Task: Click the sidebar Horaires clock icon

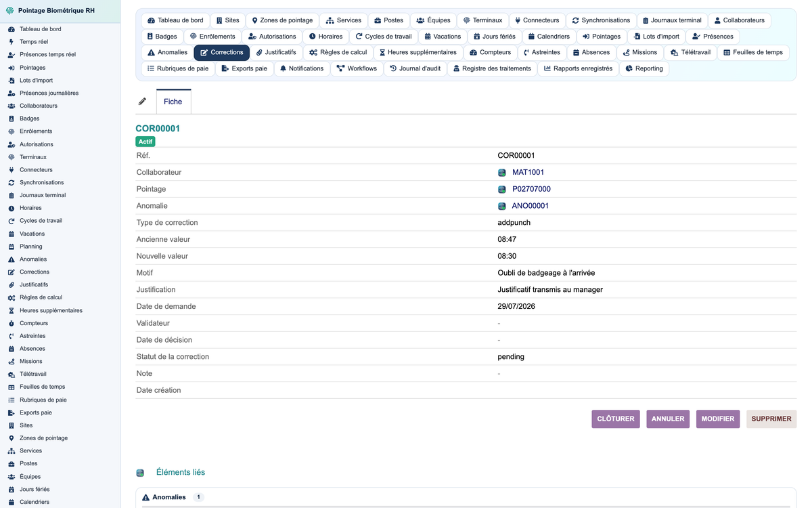Action: click(12, 208)
